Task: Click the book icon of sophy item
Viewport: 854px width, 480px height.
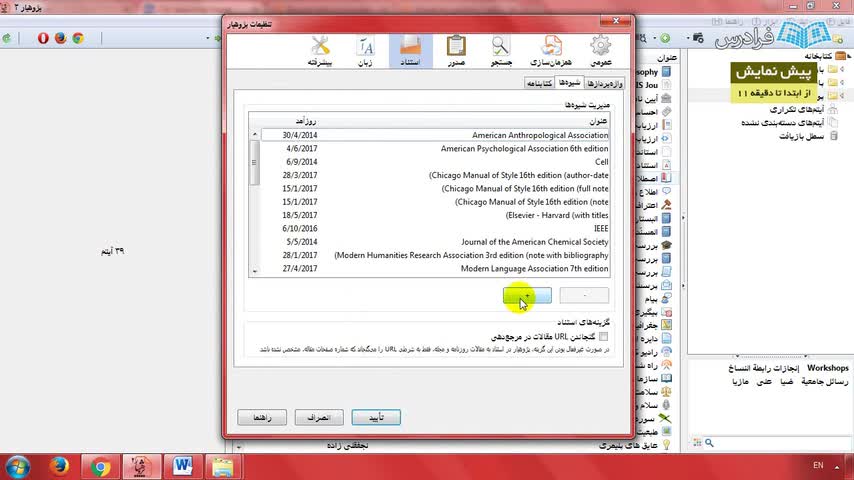Action: tap(666, 72)
